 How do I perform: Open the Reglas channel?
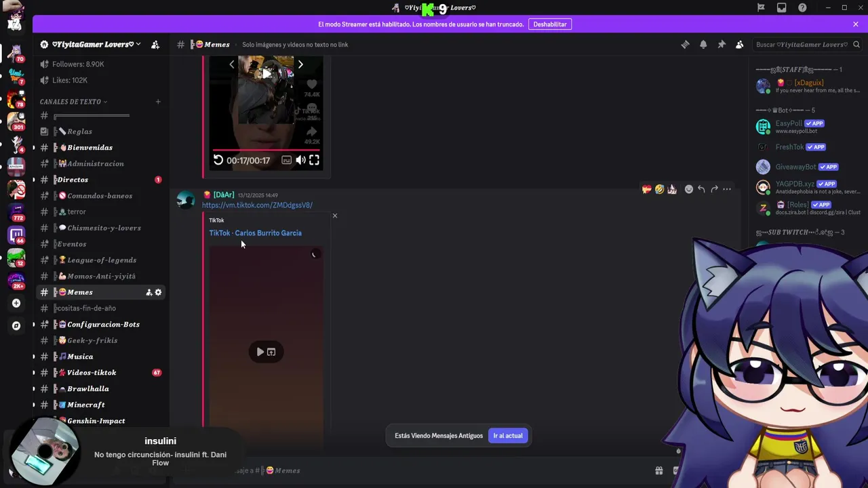pos(100,131)
